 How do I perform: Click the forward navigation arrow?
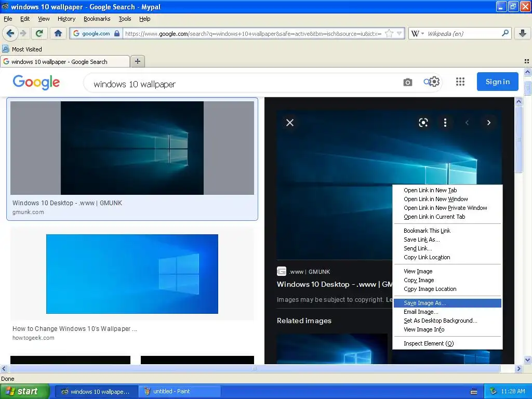point(23,33)
